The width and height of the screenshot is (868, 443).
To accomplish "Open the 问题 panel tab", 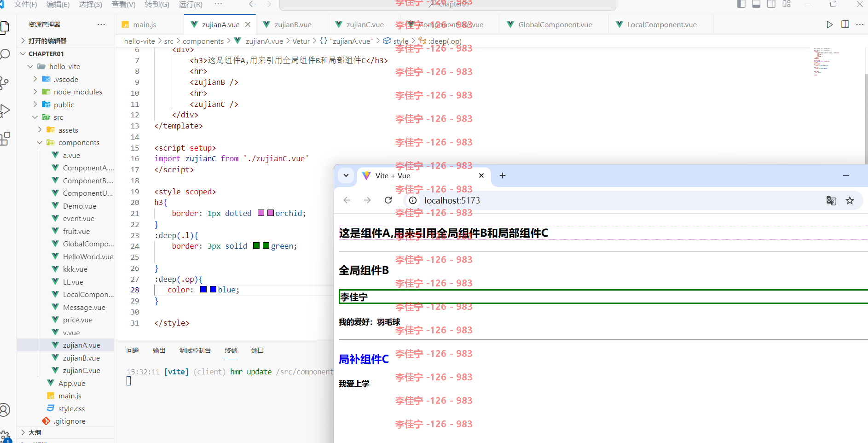I will pyautogui.click(x=133, y=350).
